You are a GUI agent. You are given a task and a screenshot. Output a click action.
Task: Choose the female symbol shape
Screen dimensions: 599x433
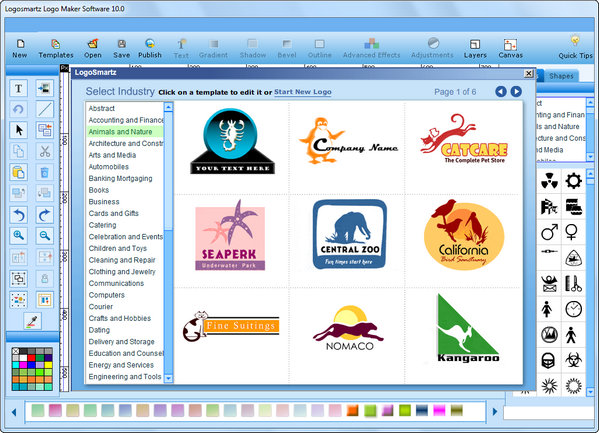571,232
